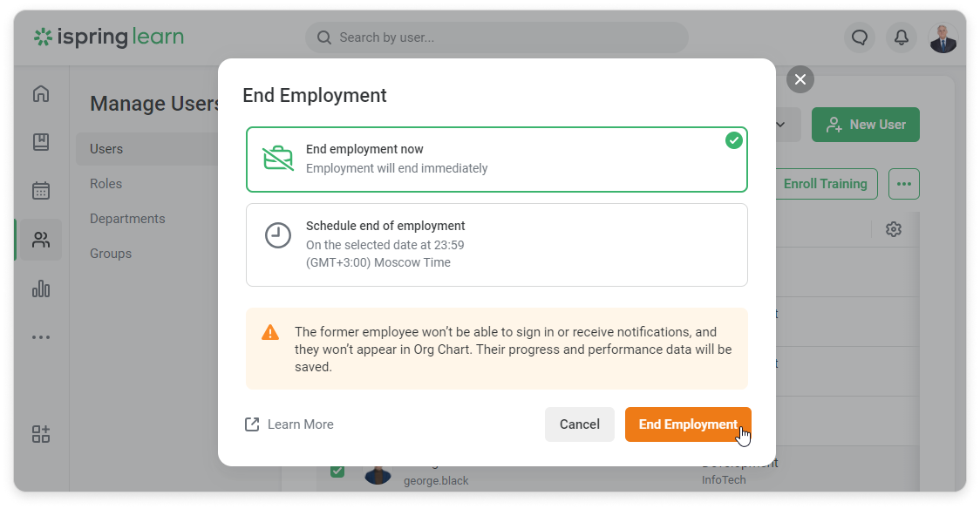Open the three-dot more actions menu
This screenshot has width=980, height=509.
pyautogui.click(x=903, y=184)
